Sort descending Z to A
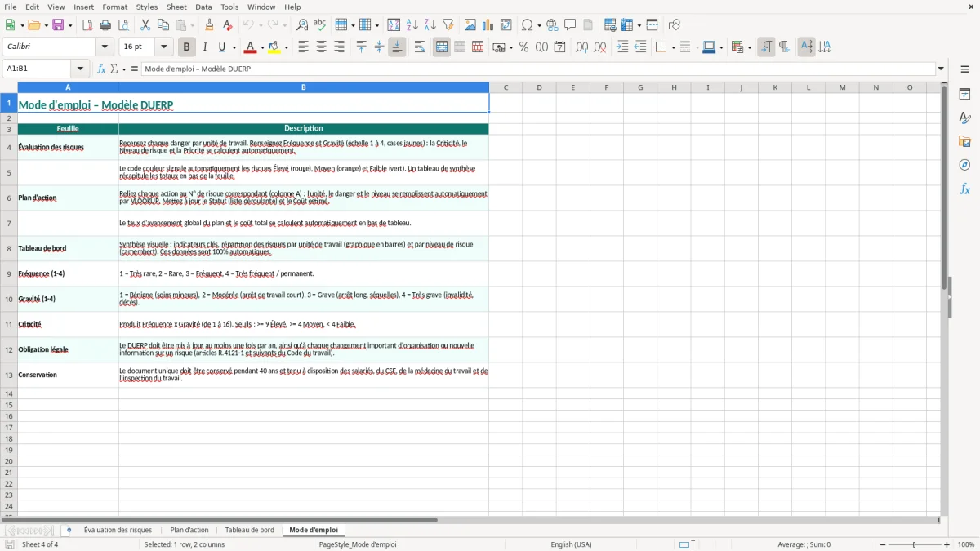 pos(430,25)
